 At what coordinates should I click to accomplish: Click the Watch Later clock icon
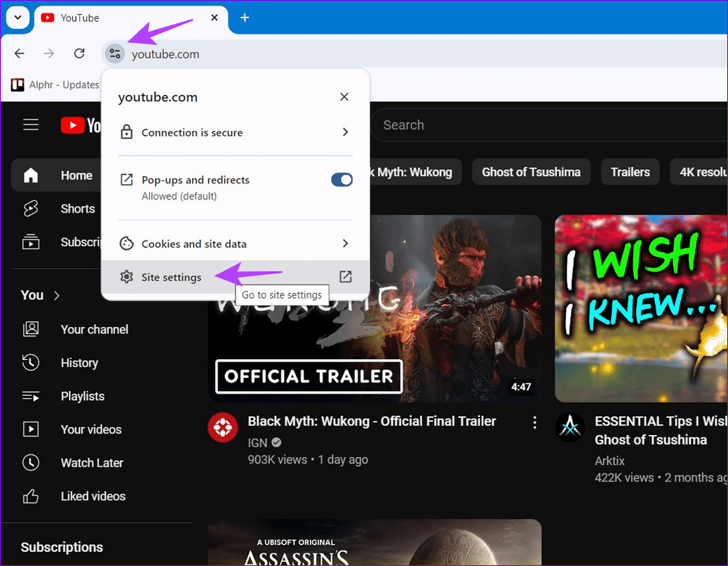[31, 463]
